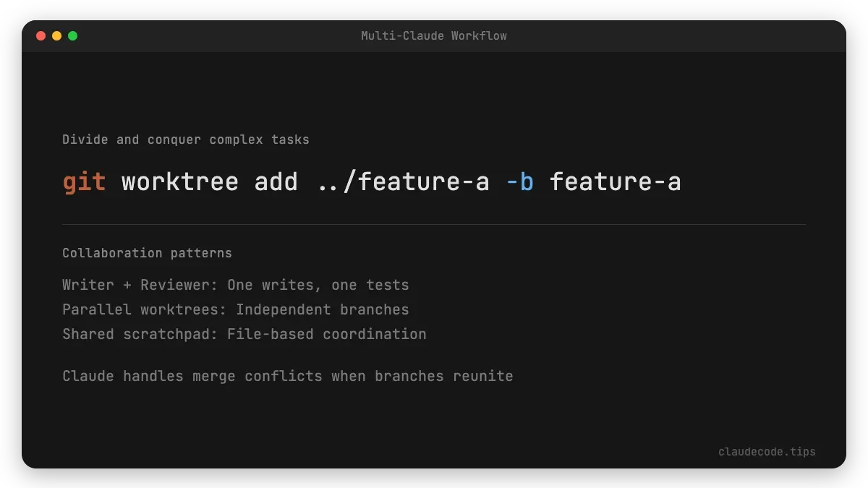Screen dimensions: 868x488
Task: Click the 'Shared scratchpad' pattern line
Action: 244,334
